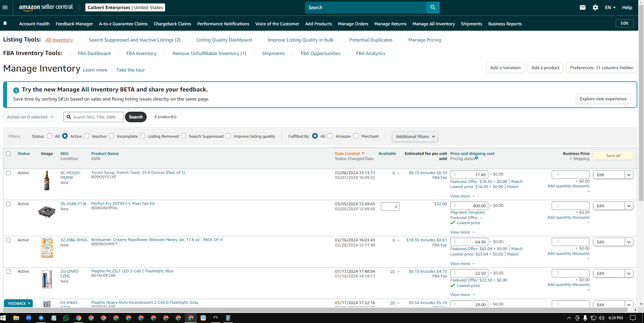Open WhatsApp from the taskbar
The image size is (644, 323).
tap(66, 318)
